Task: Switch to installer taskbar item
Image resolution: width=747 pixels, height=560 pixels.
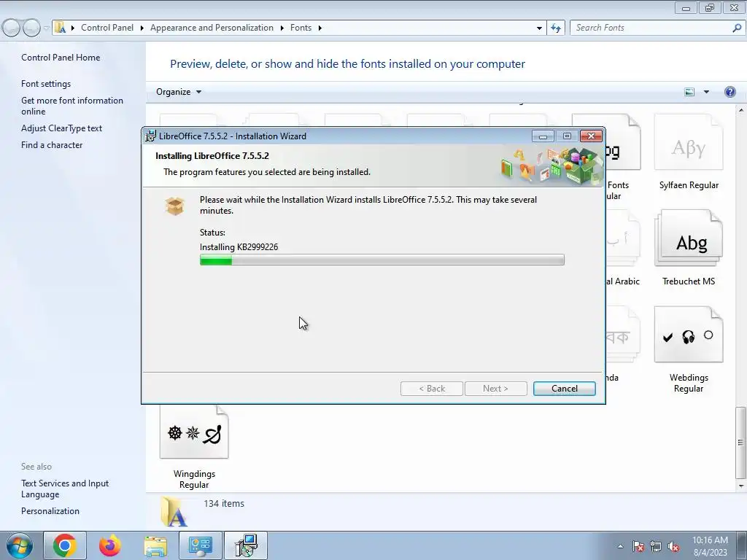Action: click(x=246, y=545)
